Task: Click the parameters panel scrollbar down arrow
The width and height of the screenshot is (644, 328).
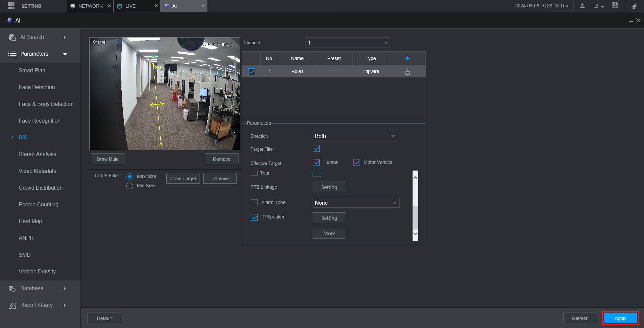Action: pos(415,234)
